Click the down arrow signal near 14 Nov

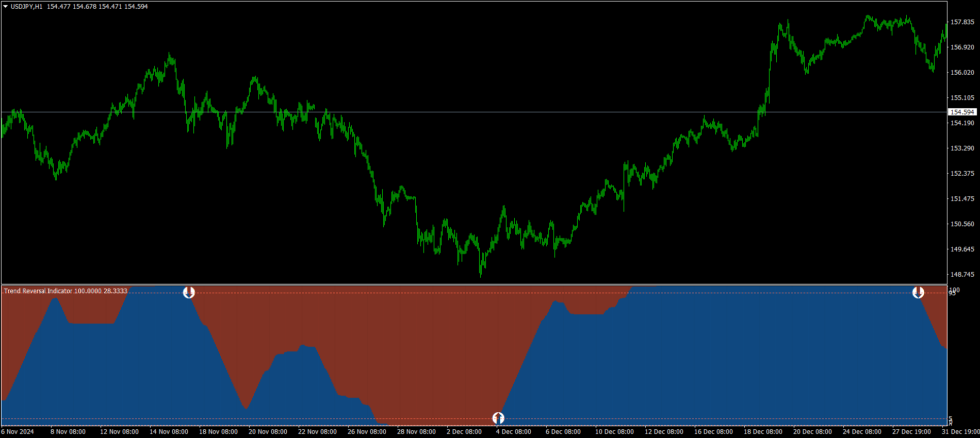(189, 293)
